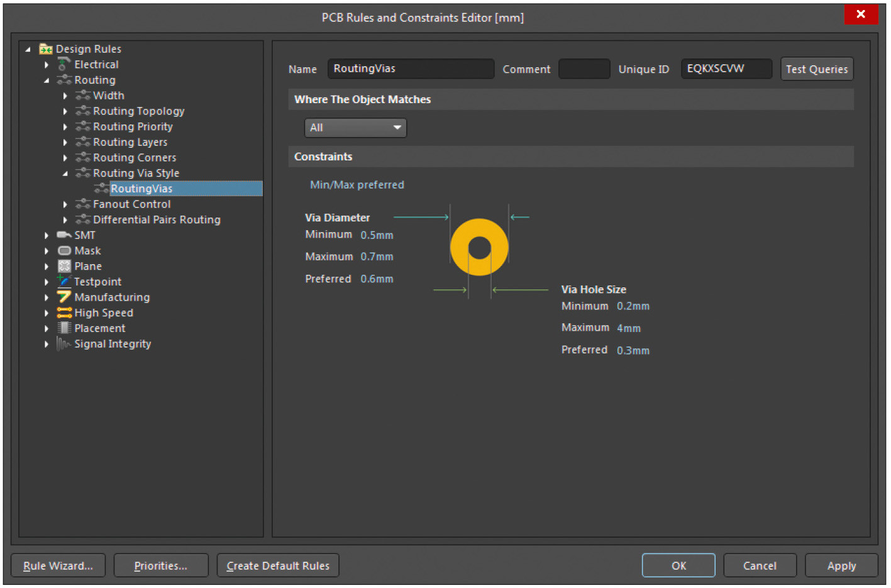
Task: Click the Plane category icon
Action: tap(64, 267)
